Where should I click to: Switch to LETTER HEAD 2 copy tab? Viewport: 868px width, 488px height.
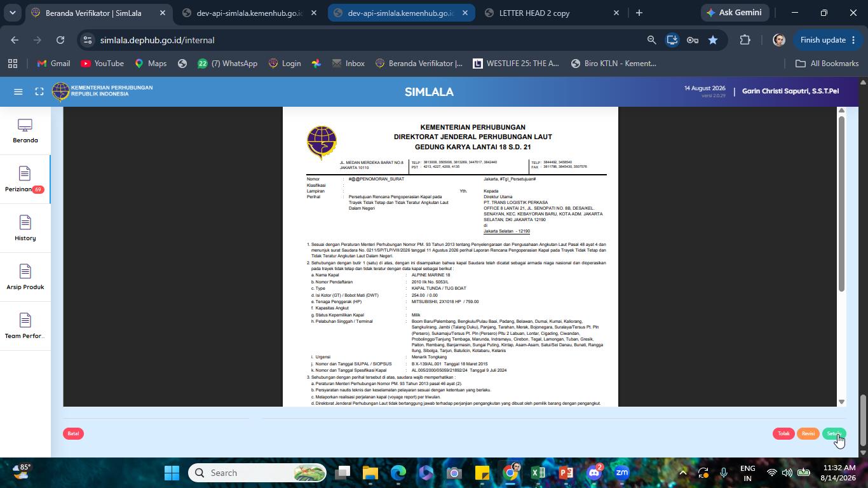[x=552, y=13]
